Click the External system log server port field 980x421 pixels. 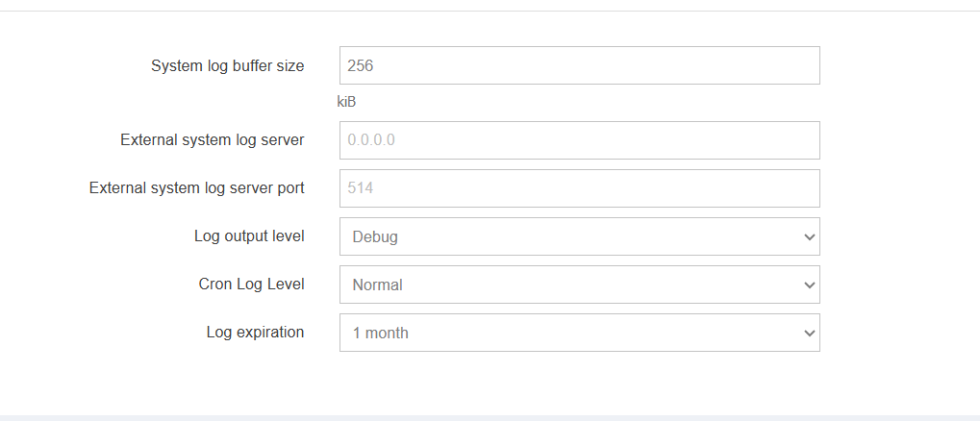pos(579,188)
